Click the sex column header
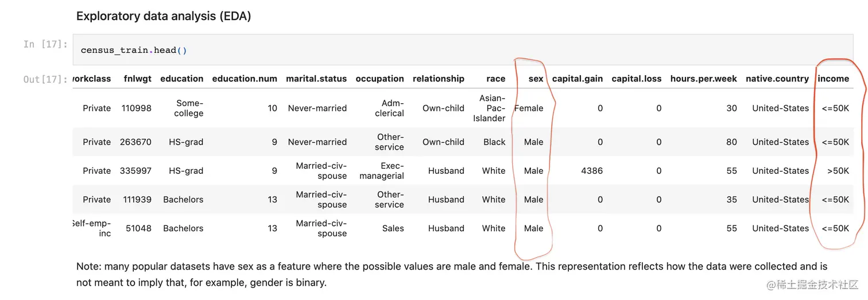Image resolution: width=868 pixels, height=300 pixels. [536, 79]
